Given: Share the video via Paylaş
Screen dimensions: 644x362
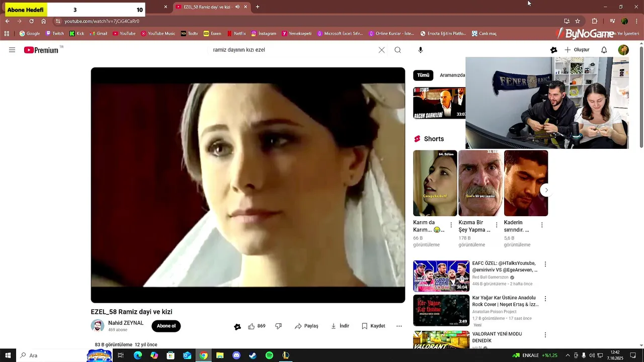Looking at the screenshot, I should coord(306,326).
